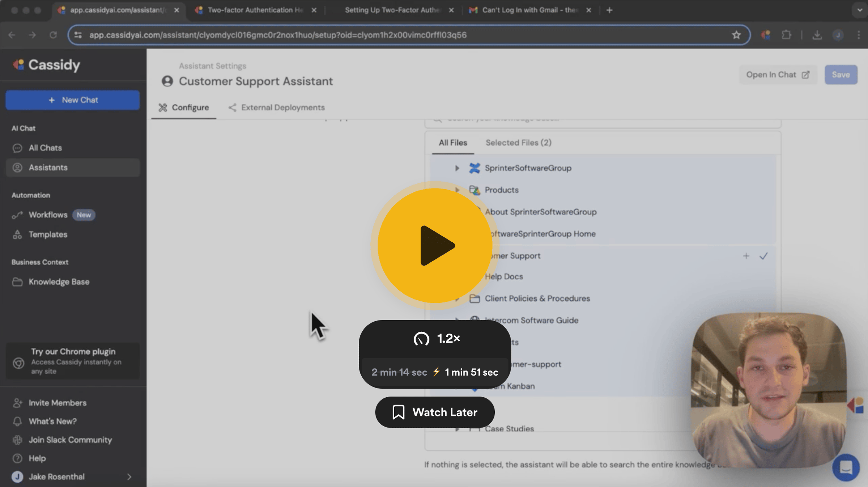This screenshot has height=487, width=868.
Task: Click the site info icon in address bar
Action: tap(78, 35)
